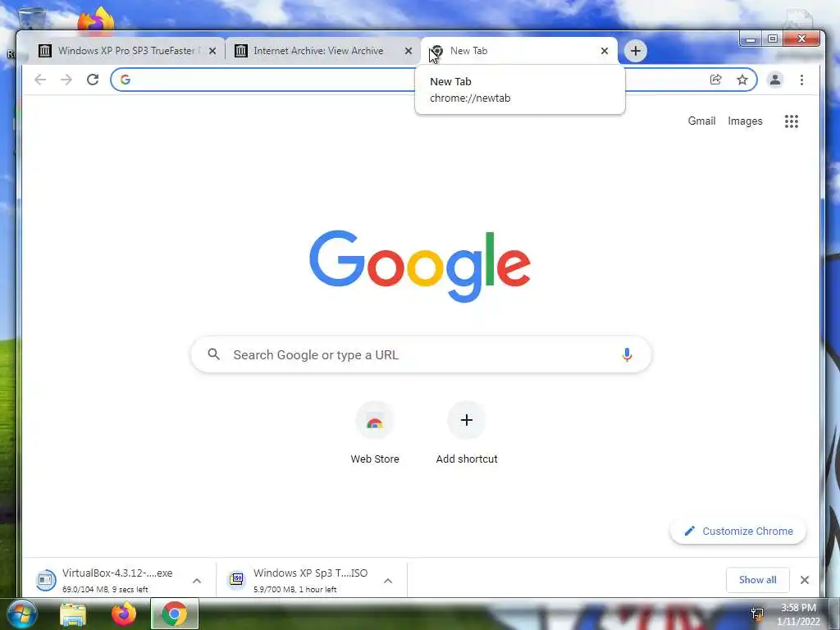The height and width of the screenshot is (630, 840).
Task: Bookmark this tab with the star icon
Action: click(742, 80)
